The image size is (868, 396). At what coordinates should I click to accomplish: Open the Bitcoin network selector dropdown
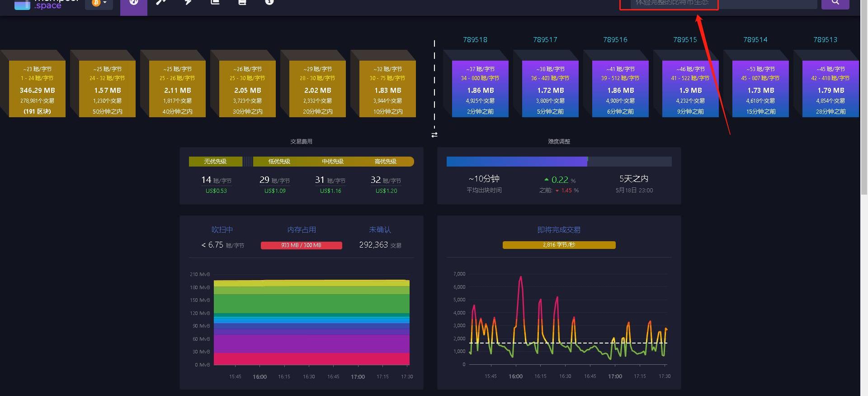(99, 4)
